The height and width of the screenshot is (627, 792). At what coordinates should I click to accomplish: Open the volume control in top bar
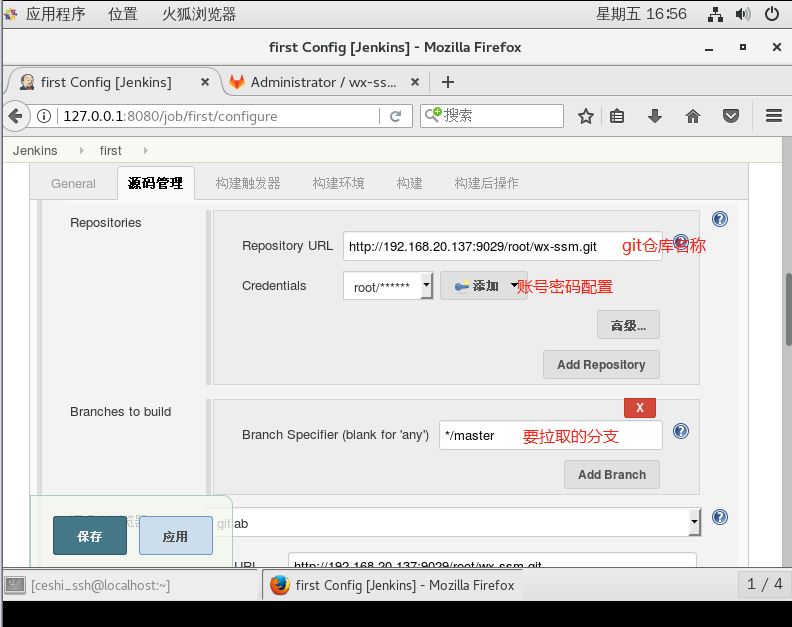(742, 14)
